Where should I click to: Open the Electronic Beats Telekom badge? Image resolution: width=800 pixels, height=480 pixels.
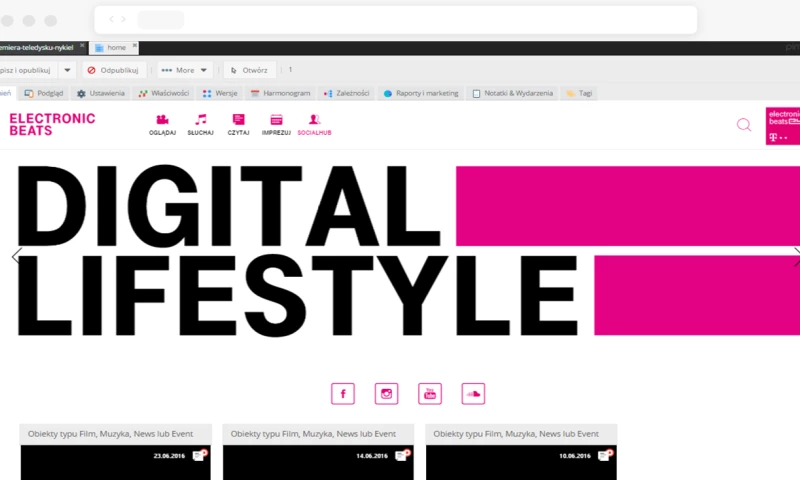tap(783, 126)
